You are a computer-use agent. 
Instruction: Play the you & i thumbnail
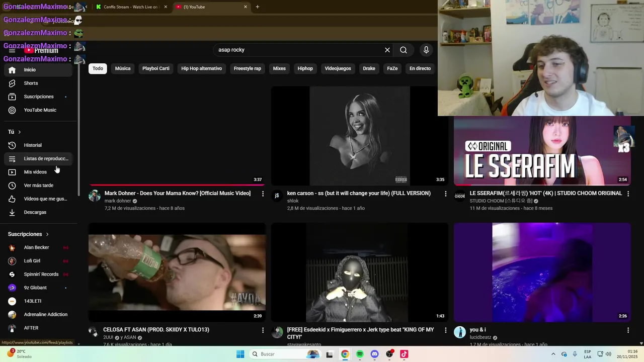[x=542, y=272]
